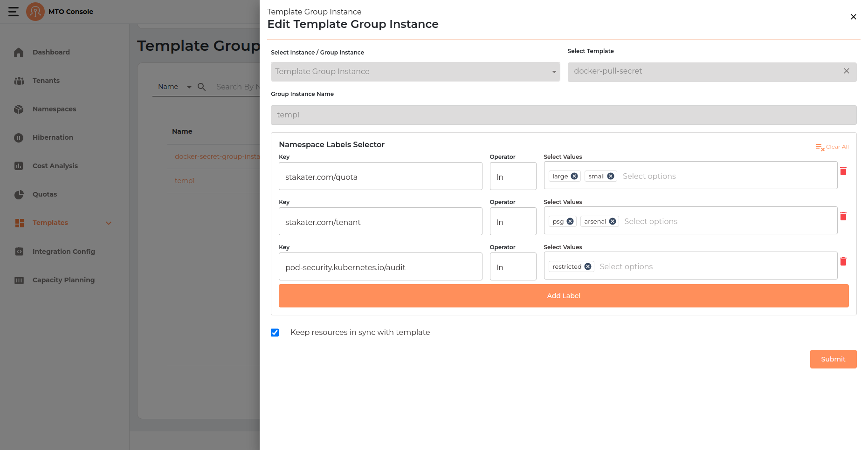This screenshot has width=868, height=450.
Task: Remove the 'restricted' value chip
Action: coord(588,266)
